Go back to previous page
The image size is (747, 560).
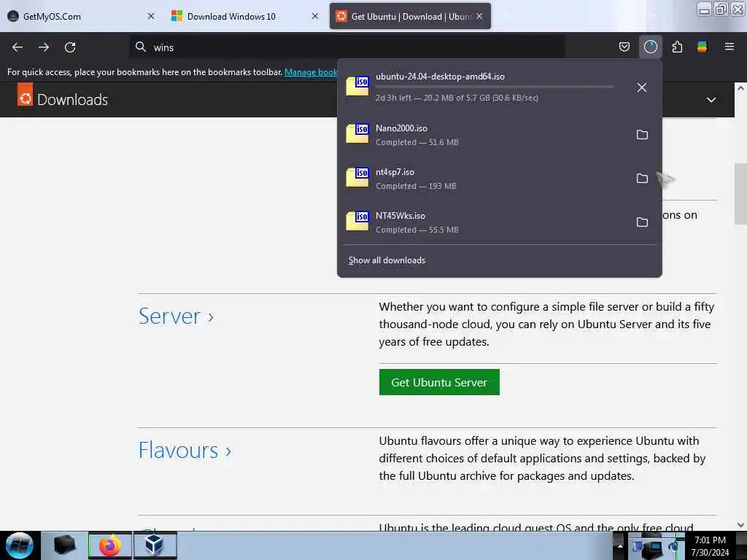pos(18,47)
